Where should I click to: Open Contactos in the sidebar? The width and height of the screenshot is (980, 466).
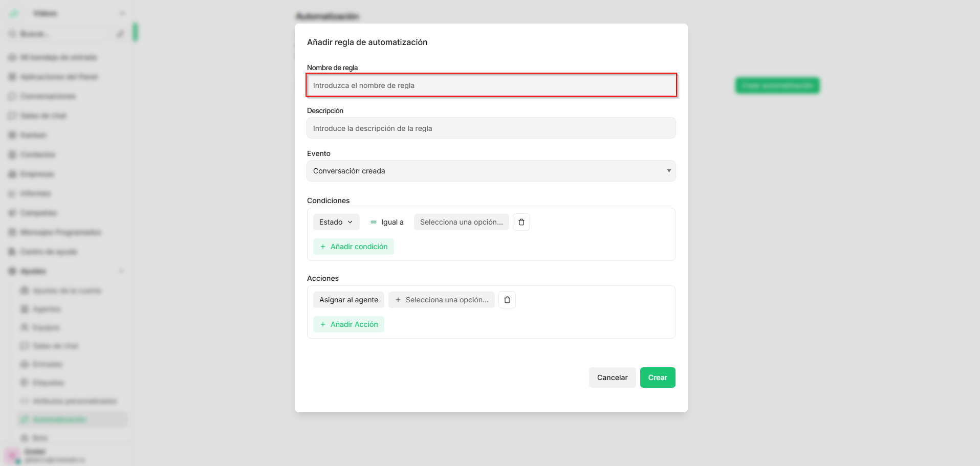38,154
